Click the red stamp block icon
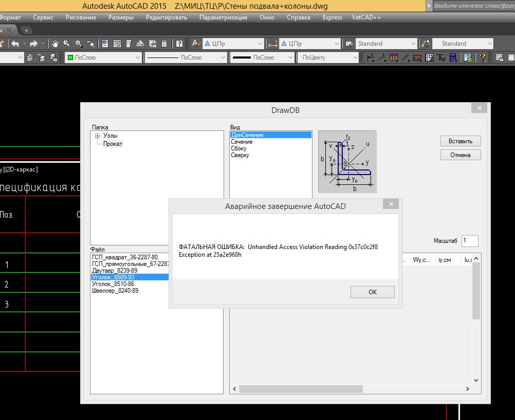Viewport: 515px width, 420px height. (x=417, y=58)
